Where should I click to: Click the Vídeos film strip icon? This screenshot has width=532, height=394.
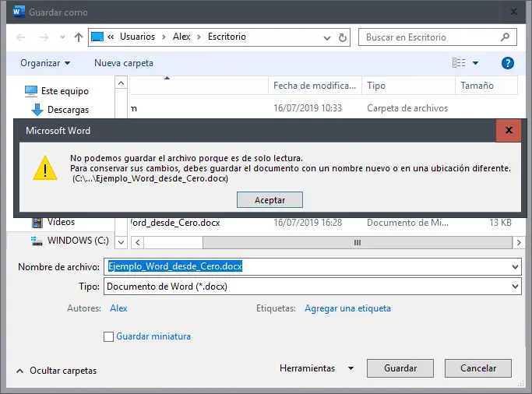(x=37, y=222)
